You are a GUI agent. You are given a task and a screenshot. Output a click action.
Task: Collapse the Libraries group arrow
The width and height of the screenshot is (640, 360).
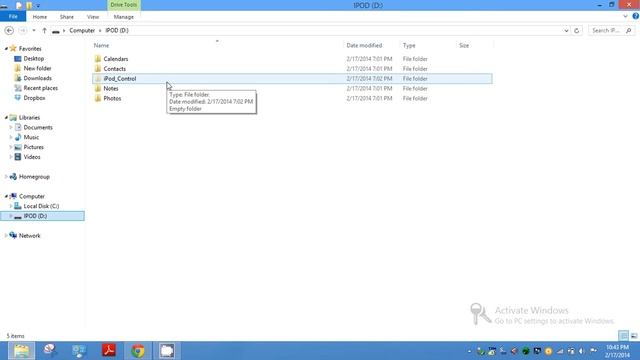[6, 118]
